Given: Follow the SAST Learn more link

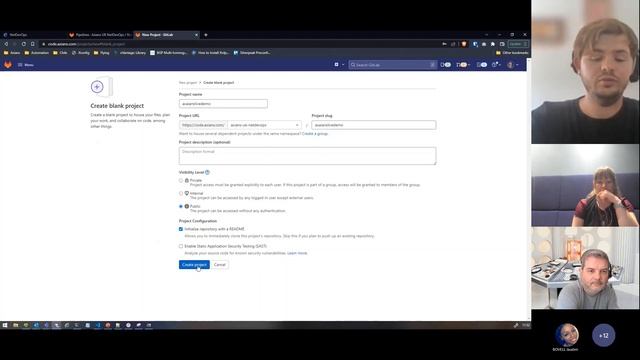Looking at the screenshot, I should (x=297, y=253).
